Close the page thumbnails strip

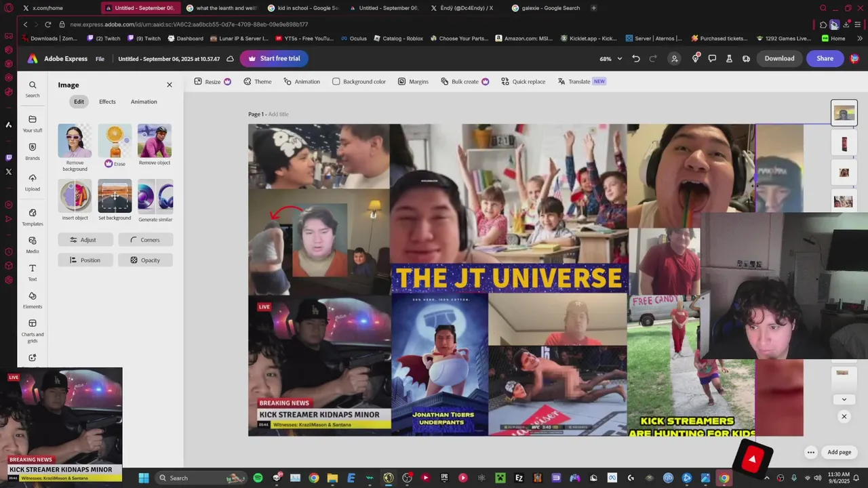pyautogui.click(x=844, y=416)
